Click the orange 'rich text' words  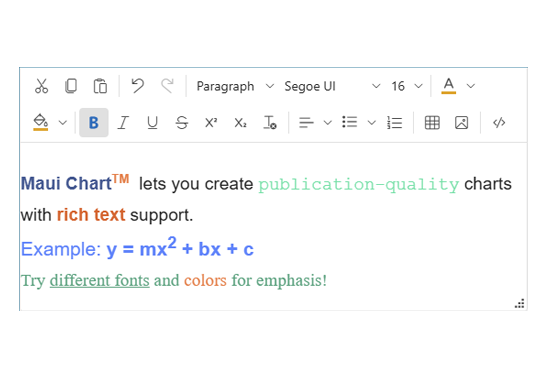pos(91,215)
